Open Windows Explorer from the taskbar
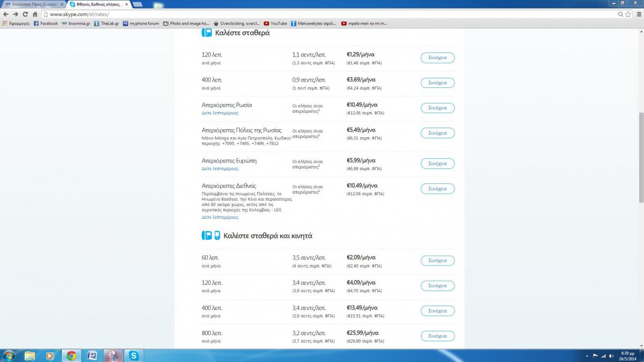The height and width of the screenshot is (362, 644). pos(30,355)
